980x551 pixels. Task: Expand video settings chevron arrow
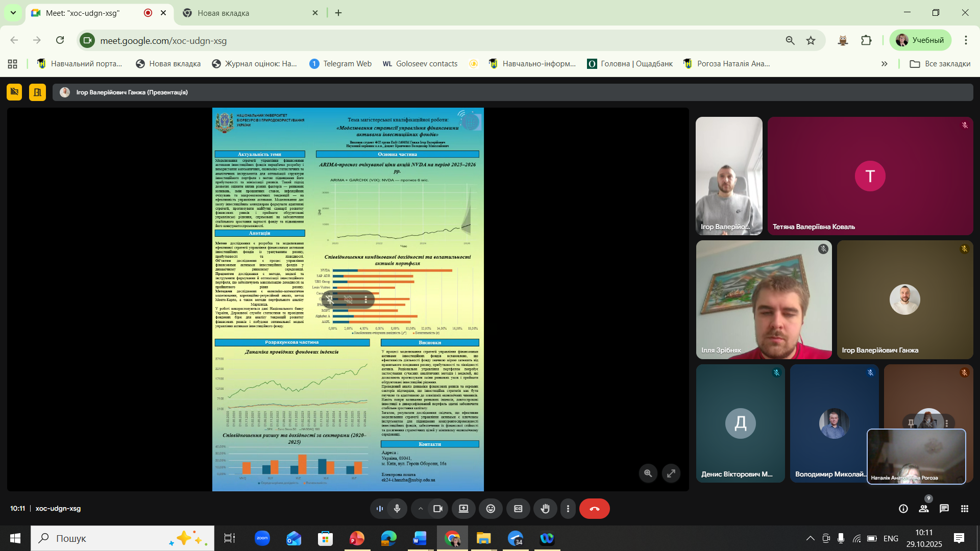coord(421,509)
